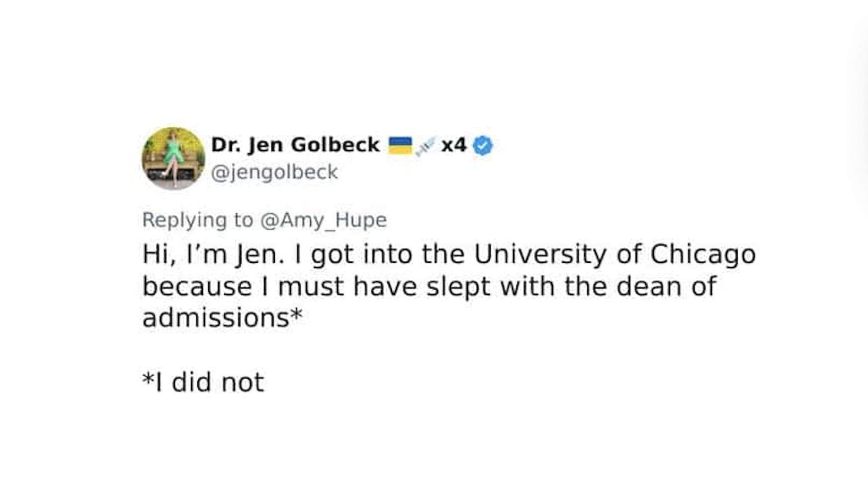Click the word "must" in the tweet
The image size is (868, 488).
tap(311, 287)
